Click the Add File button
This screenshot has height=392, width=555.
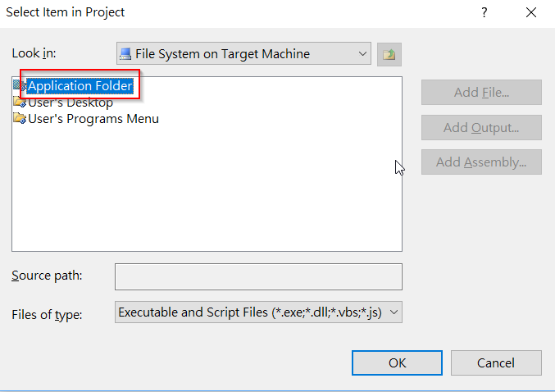pyautogui.click(x=481, y=93)
